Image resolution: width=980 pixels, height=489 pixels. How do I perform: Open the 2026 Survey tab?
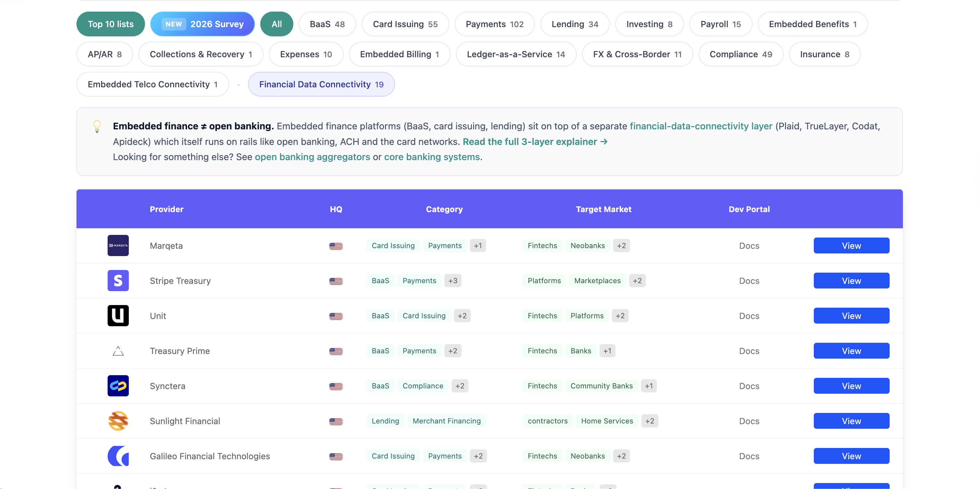pyautogui.click(x=202, y=24)
